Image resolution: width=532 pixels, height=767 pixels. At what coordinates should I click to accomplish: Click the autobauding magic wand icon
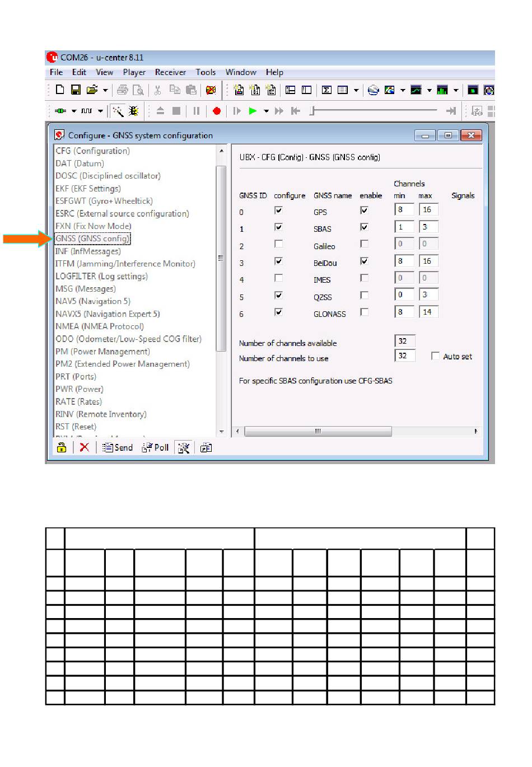118,111
